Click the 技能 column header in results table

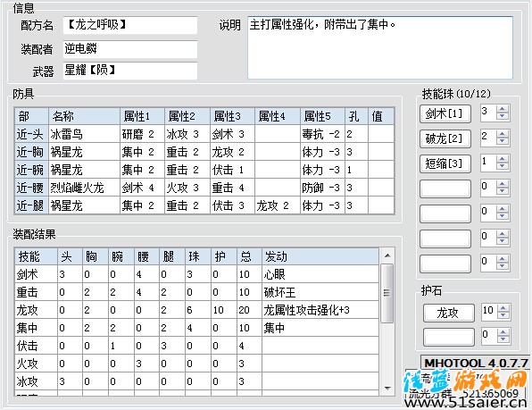36,256
